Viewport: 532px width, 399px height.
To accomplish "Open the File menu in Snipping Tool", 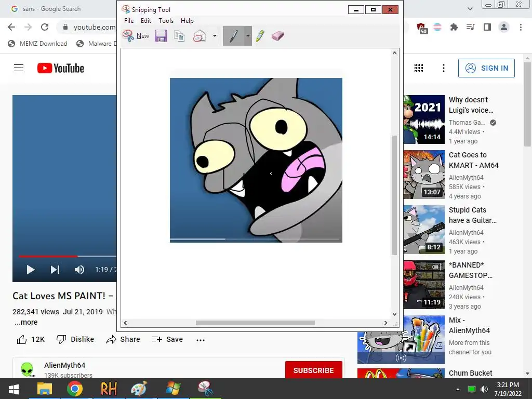I will tap(129, 21).
